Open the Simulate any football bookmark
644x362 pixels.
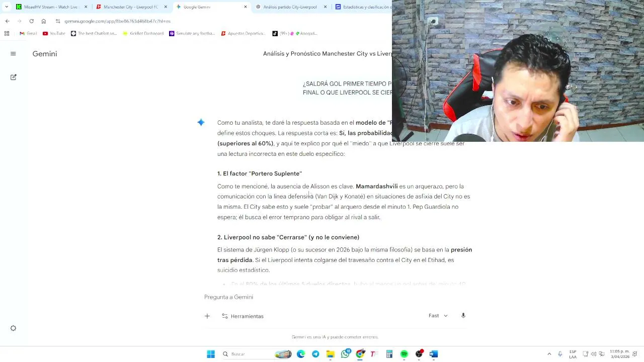[x=192, y=34]
